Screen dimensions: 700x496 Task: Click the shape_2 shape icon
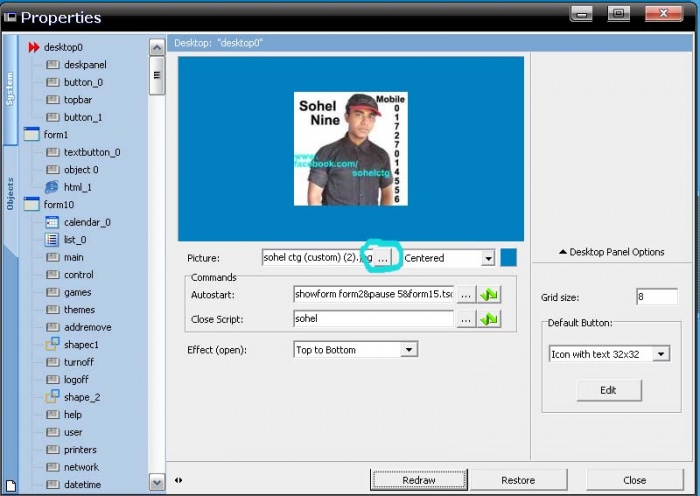52,396
